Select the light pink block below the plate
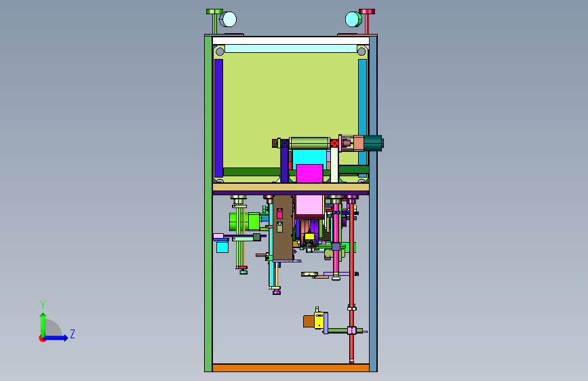588x381 pixels. click(309, 205)
